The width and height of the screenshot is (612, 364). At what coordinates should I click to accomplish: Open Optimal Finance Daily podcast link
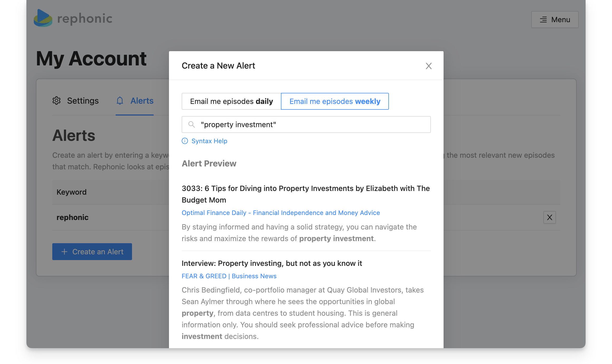(281, 213)
